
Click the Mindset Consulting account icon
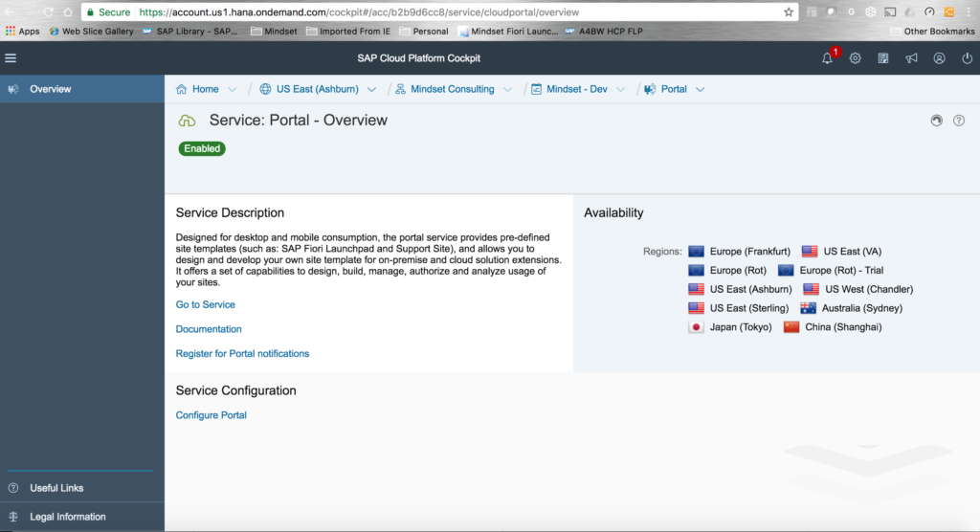click(401, 89)
